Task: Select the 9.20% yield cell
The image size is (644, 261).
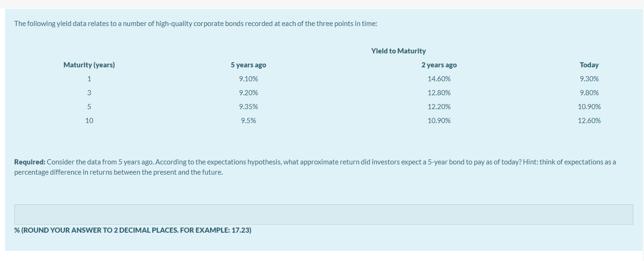Action: [248, 93]
